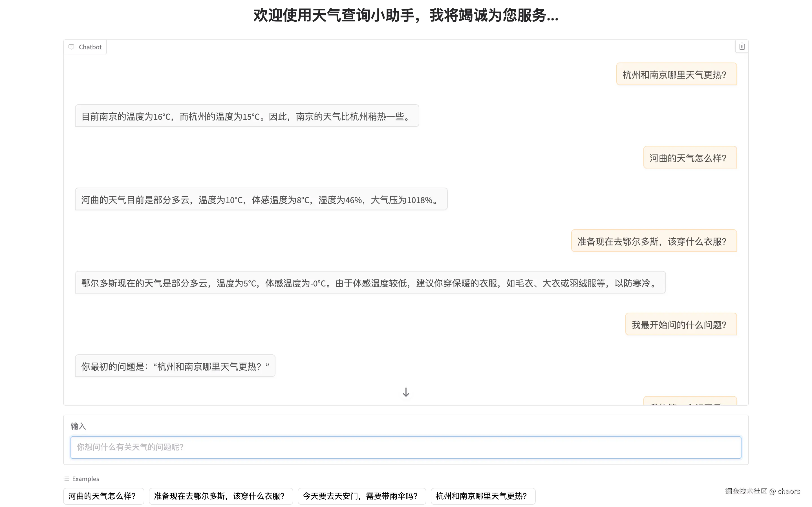Click user message '杭州和南京哪里天气更热?' bubble
812x507 pixels.
coord(676,74)
